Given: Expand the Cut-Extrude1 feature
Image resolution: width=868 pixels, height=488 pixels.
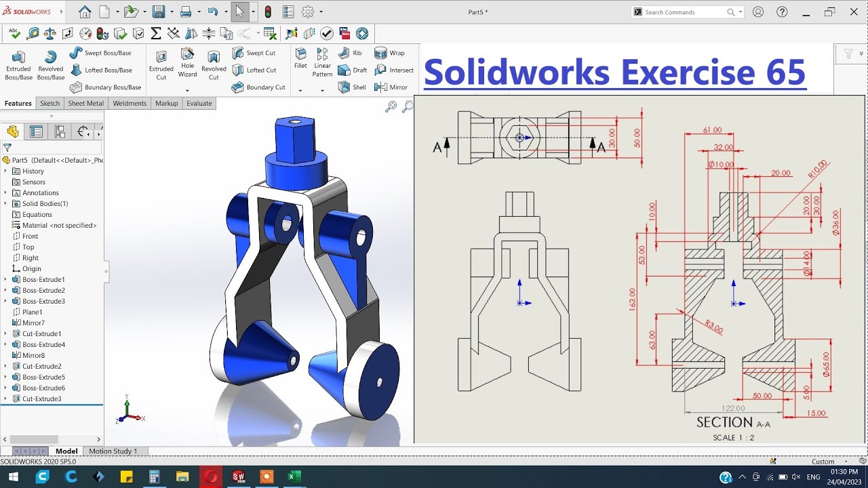Looking at the screenshot, I should (x=5, y=333).
